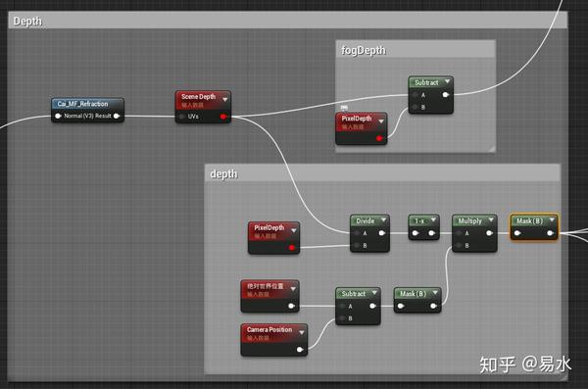Toggle the Camera Position node's expand arrow
Screen dimensions: 588x389
pos(302,332)
